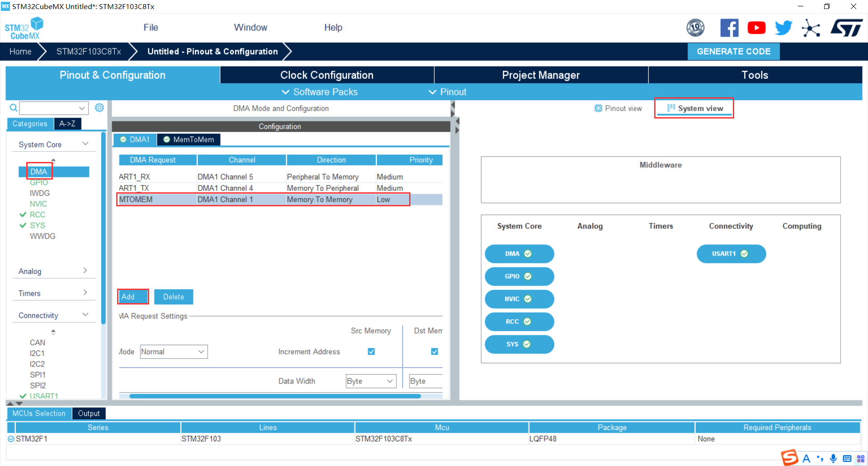Screen dimensions: 868x466
Task: Open the GPIO chip in System view
Action: pos(519,276)
